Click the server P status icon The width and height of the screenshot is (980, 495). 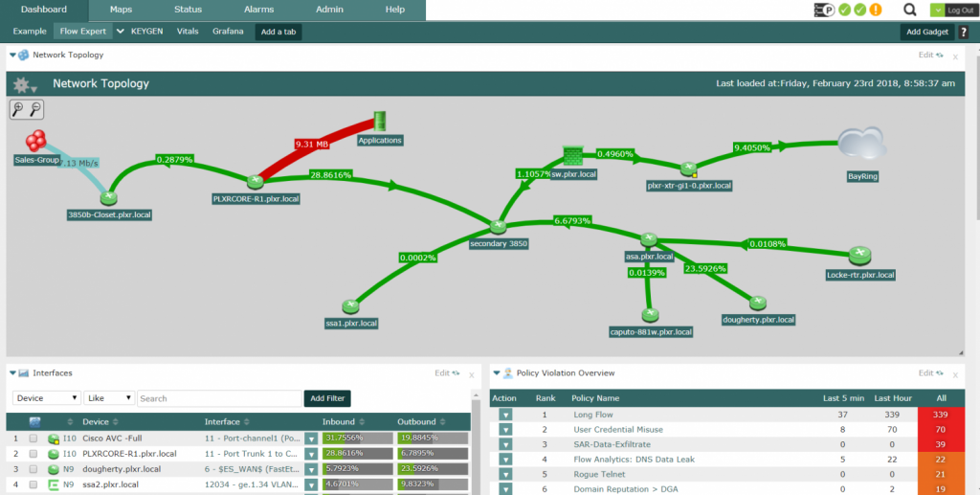pos(825,10)
